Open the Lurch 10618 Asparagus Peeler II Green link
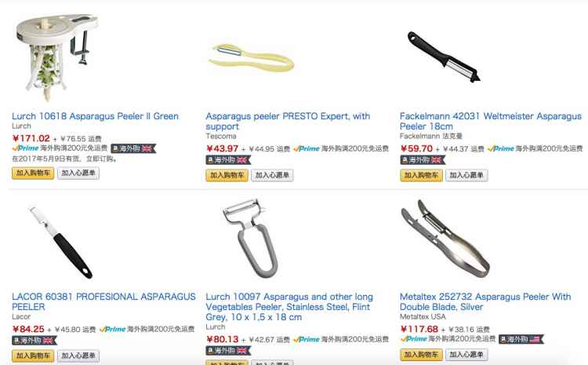Image resolution: width=588 pixels, height=365 pixels. (x=95, y=116)
